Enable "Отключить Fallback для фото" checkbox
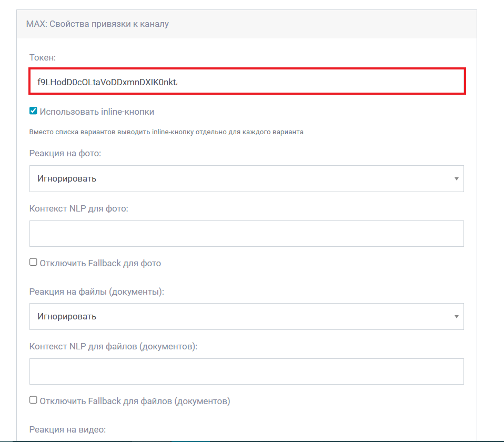The width and height of the screenshot is (504, 442). pyautogui.click(x=33, y=262)
